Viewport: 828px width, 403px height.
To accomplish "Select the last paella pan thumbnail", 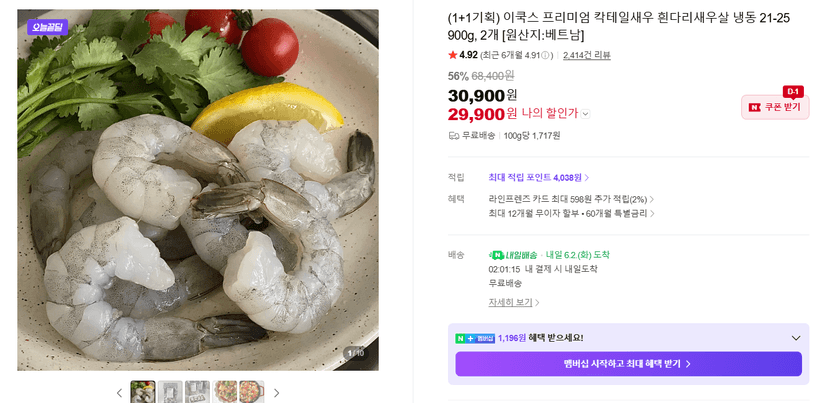I will pos(252,392).
